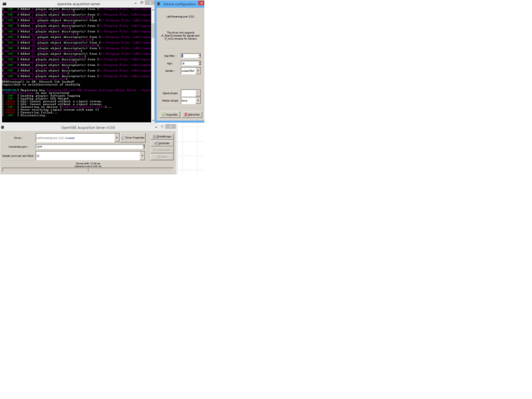This screenshot has width=532, height=399.
Task: Focus the Identifier input field
Action: [190, 56]
